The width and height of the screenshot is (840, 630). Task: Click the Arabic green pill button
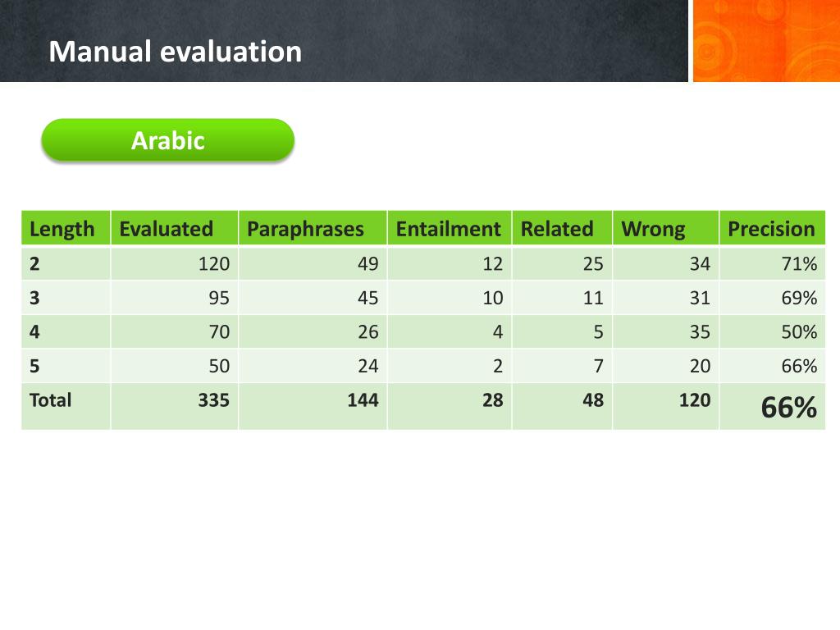click(x=167, y=139)
